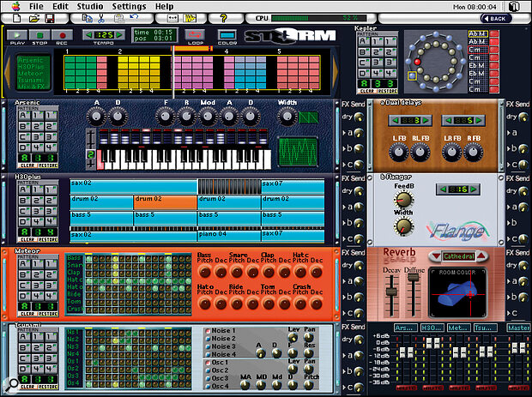Click the floppy disk save icon
Image resolution: width=532 pixels, height=397 pixels.
[51, 19]
